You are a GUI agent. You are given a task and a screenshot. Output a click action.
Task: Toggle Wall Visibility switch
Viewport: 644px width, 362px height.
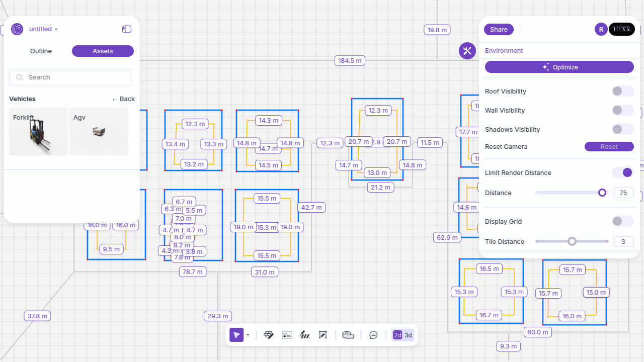pos(622,110)
